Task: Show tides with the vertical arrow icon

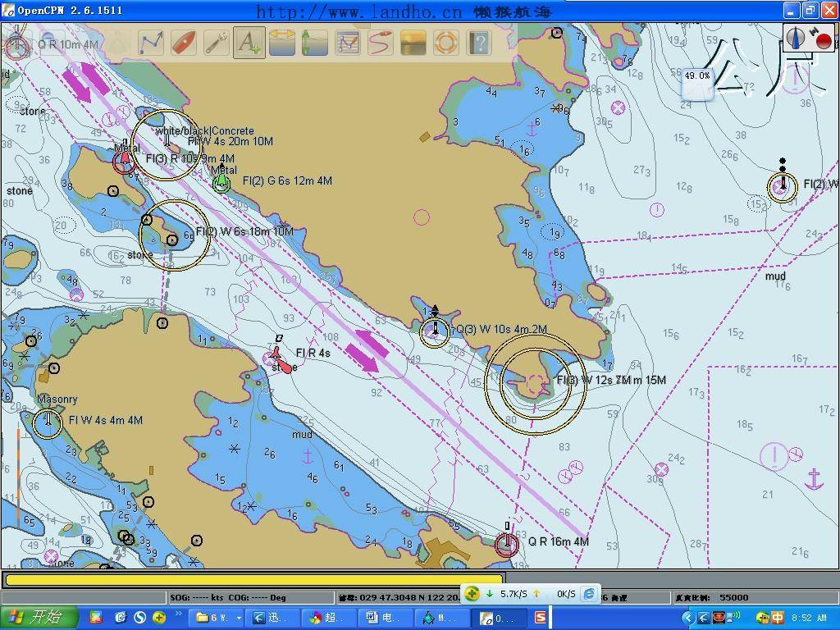Action: click(x=315, y=43)
